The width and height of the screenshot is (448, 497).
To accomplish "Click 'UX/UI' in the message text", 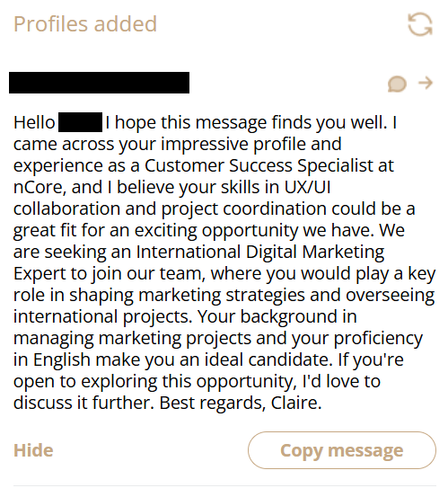I will click(x=307, y=187).
